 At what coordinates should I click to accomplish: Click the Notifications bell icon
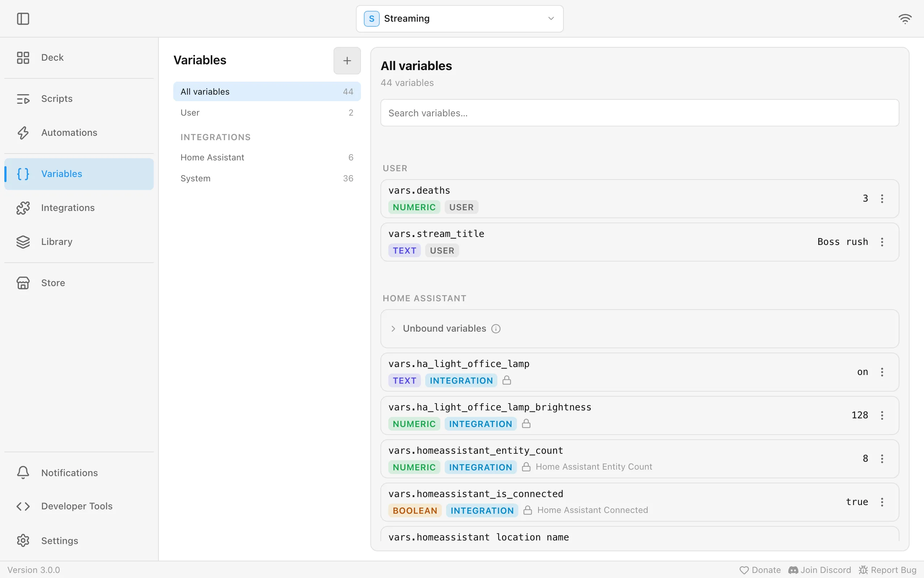23,473
